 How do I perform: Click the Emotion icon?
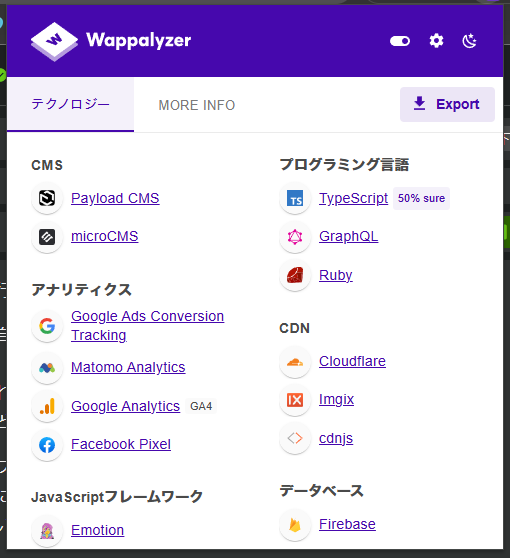[47, 531]
